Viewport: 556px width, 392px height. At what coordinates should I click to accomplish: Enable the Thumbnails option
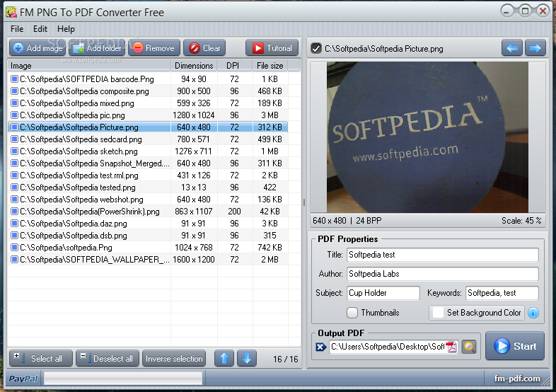tap(352, 313)
